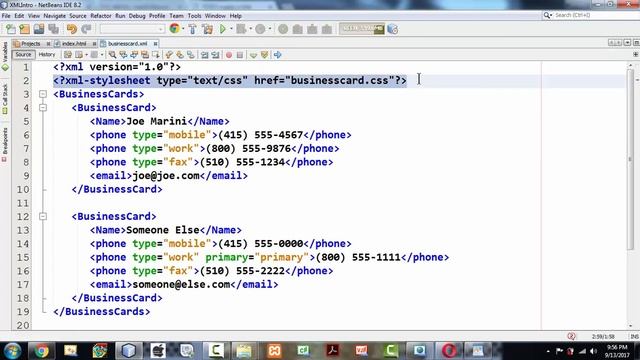Collapse the BusinessCard fold on line 4
The height and width of the screenshot is (360, 640).
click(x=43, y=108)
